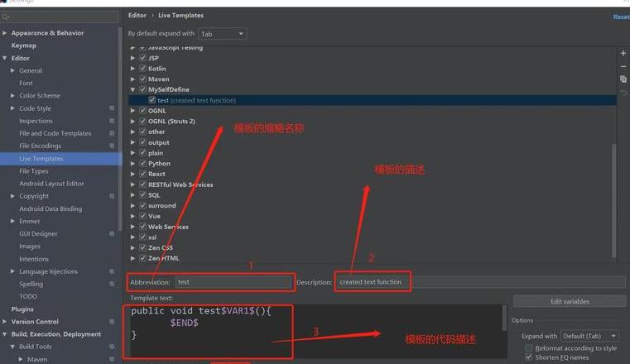The width and height of the screenshot is (630, 364).
Task: Expand Appearance & Behavior settings section
Action: 4,33
